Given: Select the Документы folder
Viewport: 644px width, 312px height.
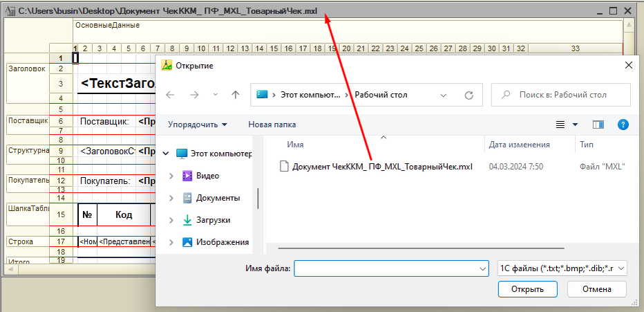Looking at the screenshot, I should point(218,198).
